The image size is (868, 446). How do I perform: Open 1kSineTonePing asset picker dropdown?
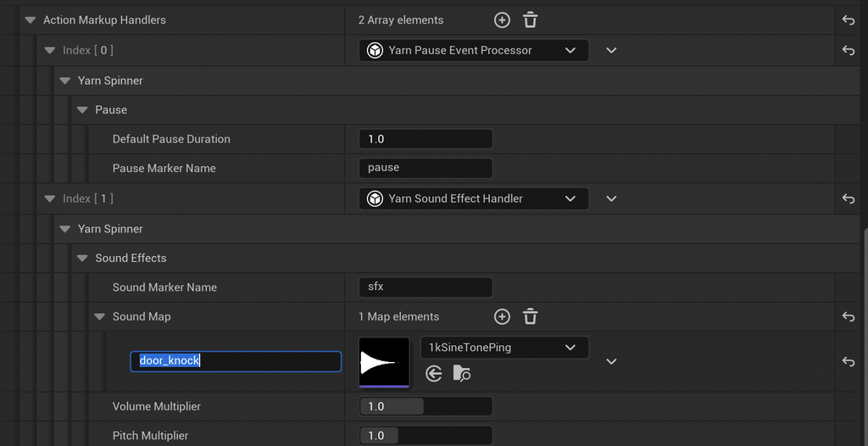tap(505, 348)
